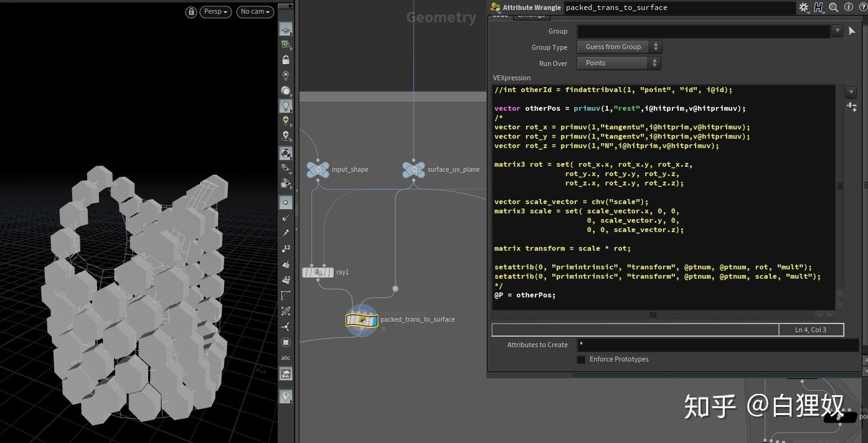Switch to the Bindings tab
The image size is (868, 443).
click(531, 16)
